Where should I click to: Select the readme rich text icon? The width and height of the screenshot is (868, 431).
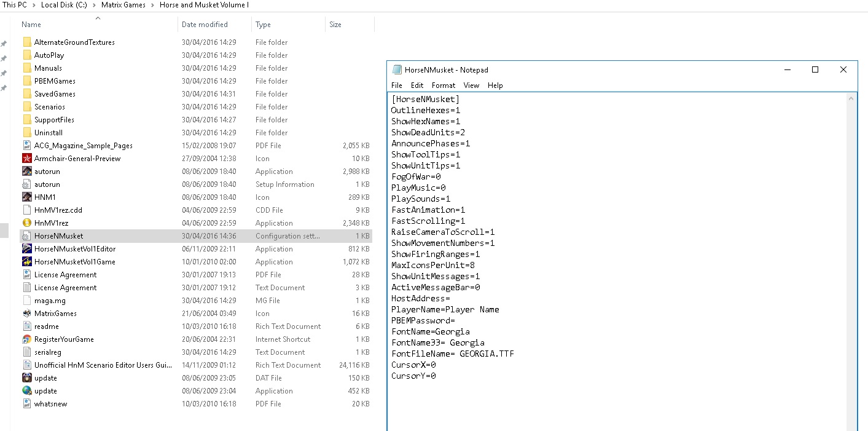(x=27, y=326)
